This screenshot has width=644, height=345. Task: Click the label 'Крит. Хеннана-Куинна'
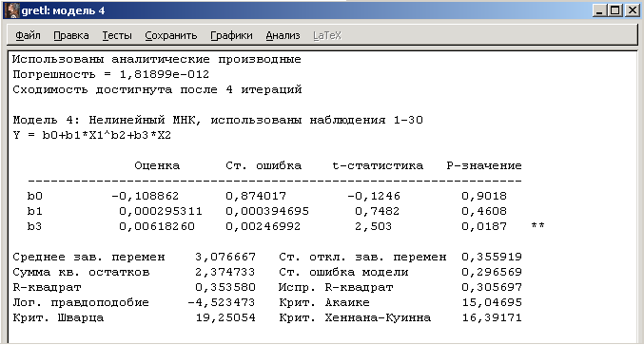click(355, 318)
